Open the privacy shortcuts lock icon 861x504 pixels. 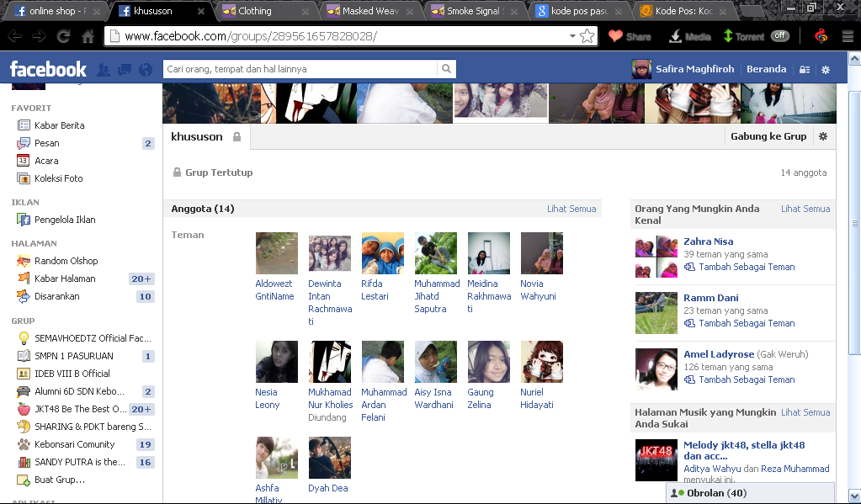[x=805, y=70]
